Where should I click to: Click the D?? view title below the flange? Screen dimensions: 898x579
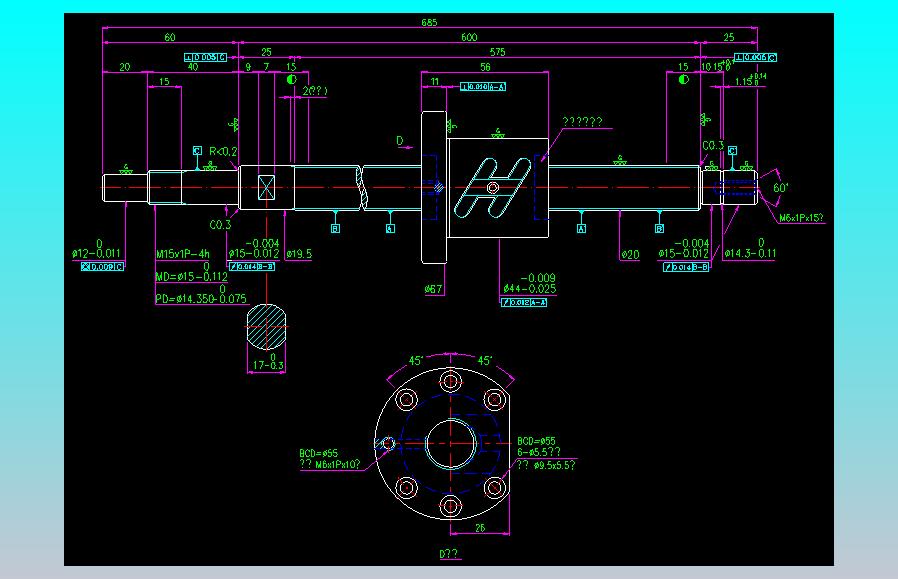pos(449,554)
